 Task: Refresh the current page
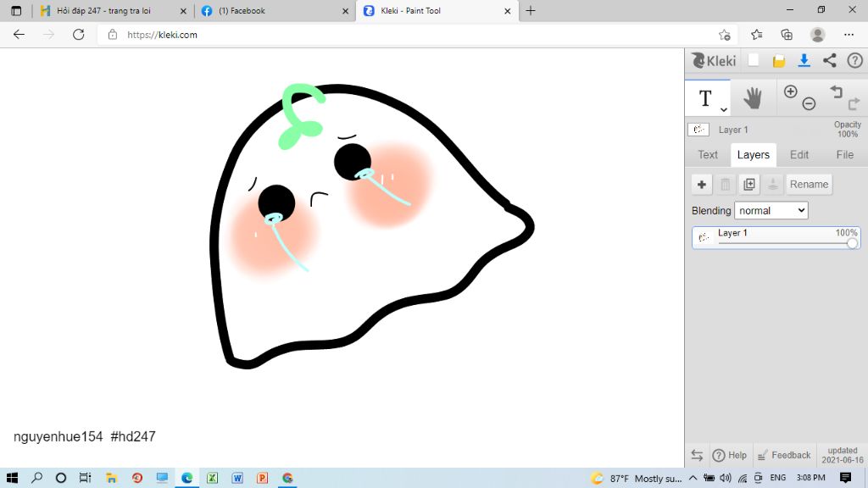pos(79,34)
